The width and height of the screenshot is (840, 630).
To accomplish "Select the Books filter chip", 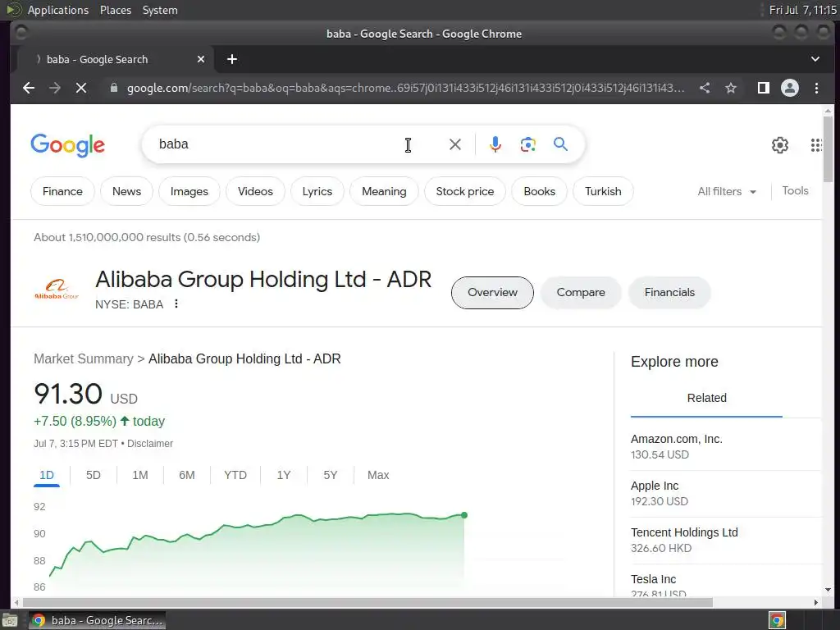I will [x=540, y=191].
